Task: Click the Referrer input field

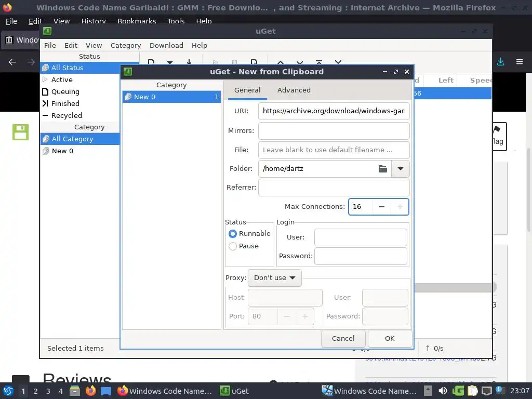Action: (x=334, y=188)
